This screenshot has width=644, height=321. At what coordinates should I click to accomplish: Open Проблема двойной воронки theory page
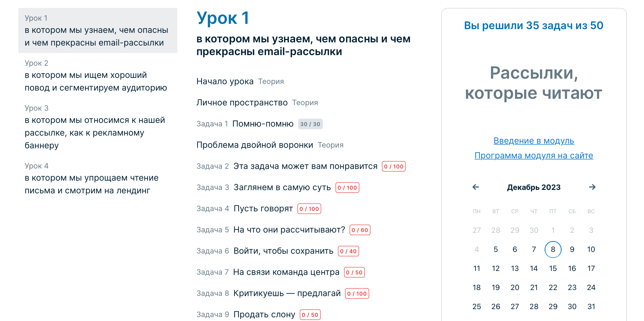click(x=254, y=145)
